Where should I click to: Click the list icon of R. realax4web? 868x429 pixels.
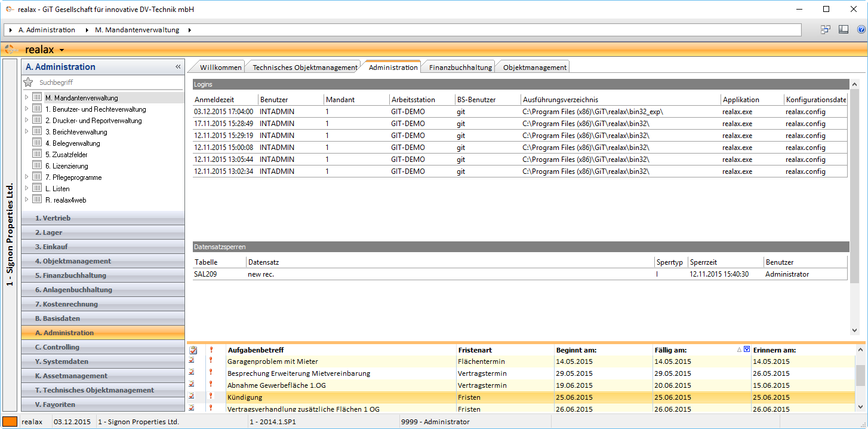click(37, 200)
